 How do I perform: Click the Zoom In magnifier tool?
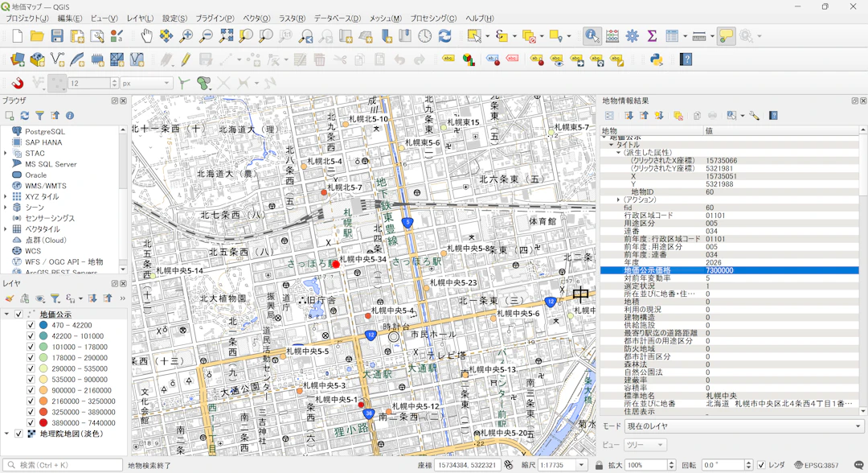[186, 36]
